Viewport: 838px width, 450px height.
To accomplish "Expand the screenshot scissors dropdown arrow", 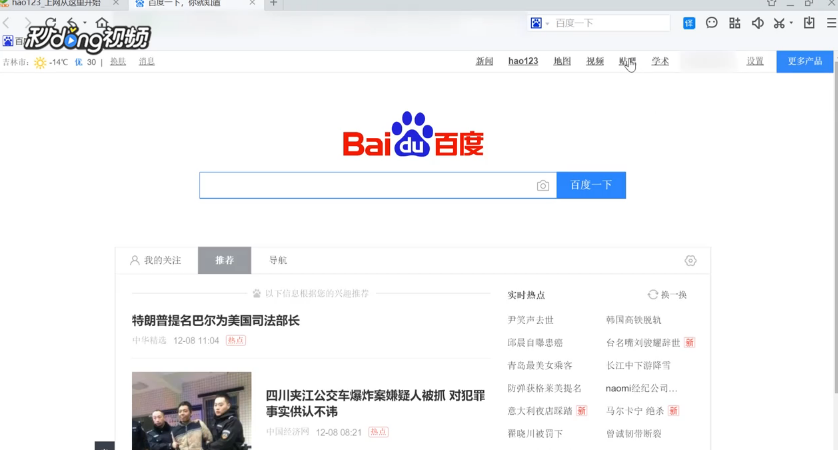I will (x=791, y=23).
